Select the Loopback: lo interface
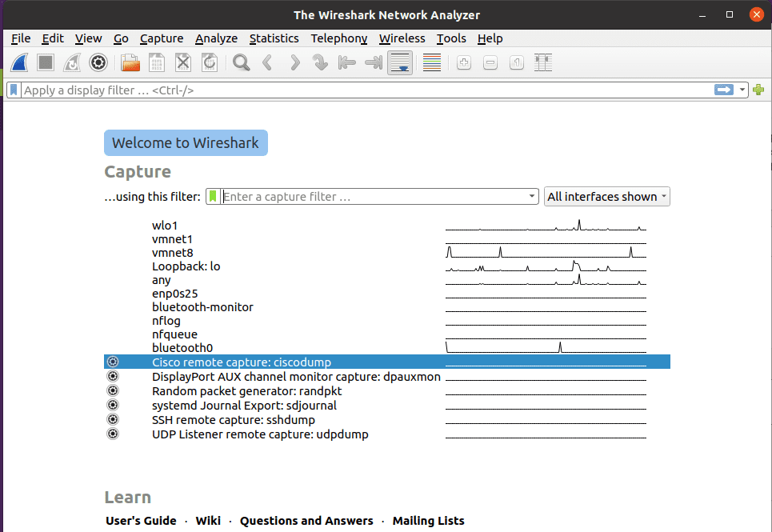 [387, 266]
